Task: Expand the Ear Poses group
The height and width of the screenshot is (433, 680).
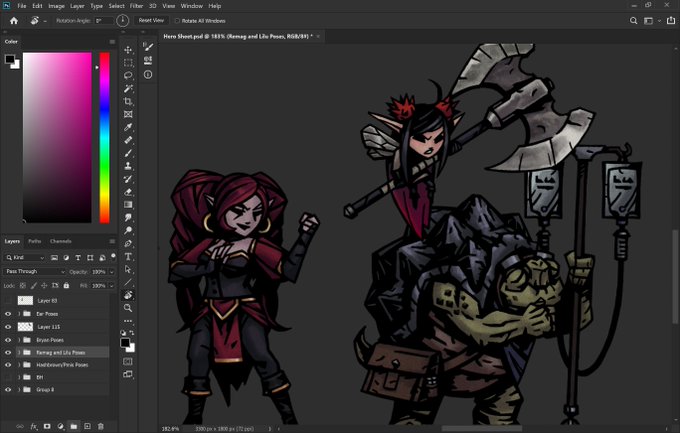Action: [x=19, y=314]
